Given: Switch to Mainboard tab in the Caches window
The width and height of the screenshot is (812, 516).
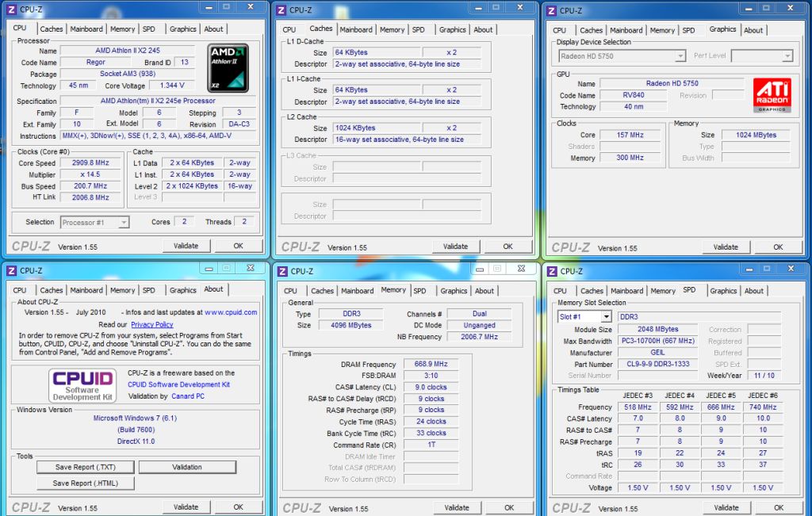Looking at the screenshot, I should (x=356, y=29).
